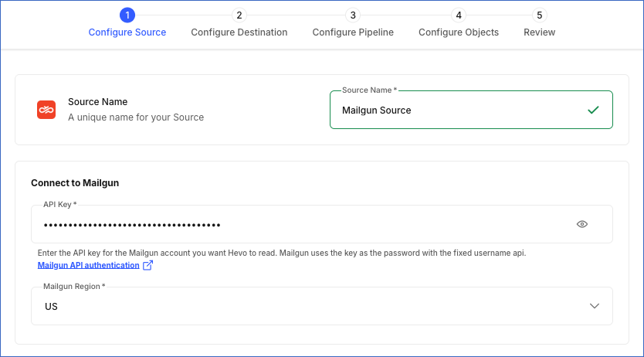Click step number 5 circle
Image resolution: width=644 pixels, height=357 pixels.
[539, 15]
